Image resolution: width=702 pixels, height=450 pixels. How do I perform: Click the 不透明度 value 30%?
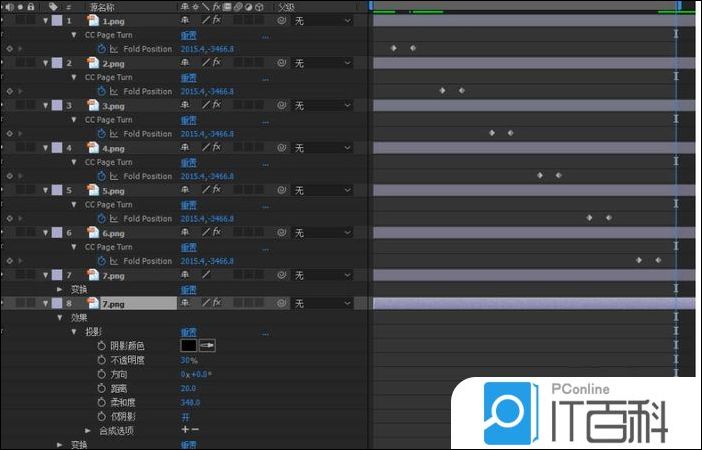click(188, 360)
